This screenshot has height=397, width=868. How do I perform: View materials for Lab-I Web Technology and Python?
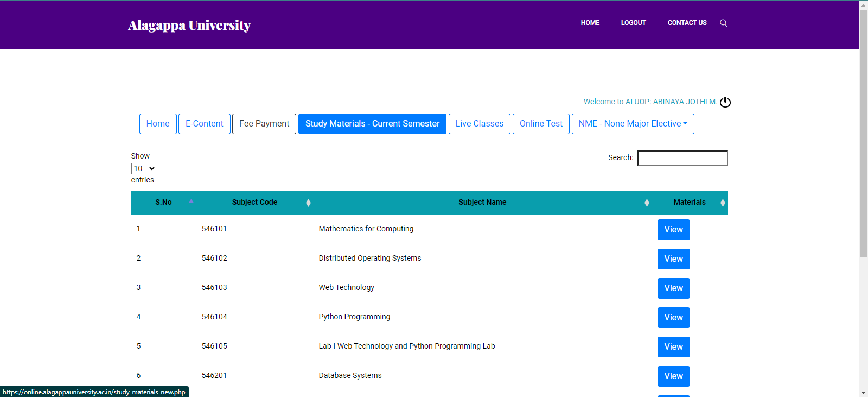pyautogui.click(x=674, y=347)
